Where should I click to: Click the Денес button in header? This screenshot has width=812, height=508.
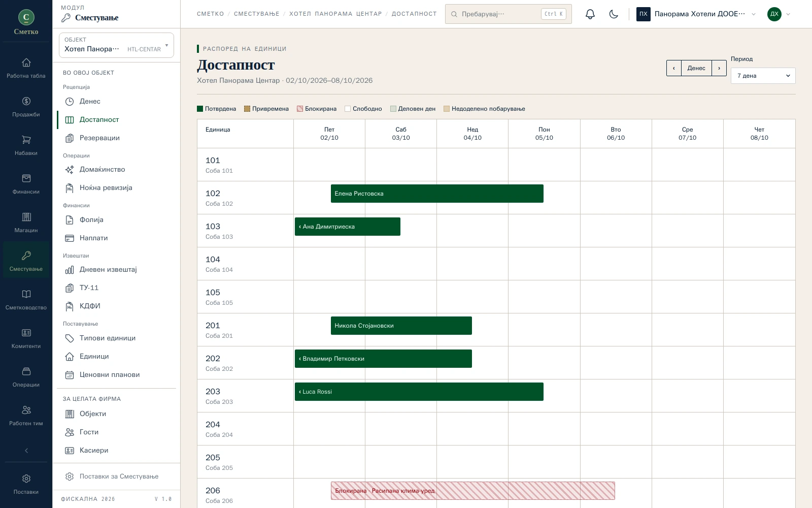tap(696, 68)
